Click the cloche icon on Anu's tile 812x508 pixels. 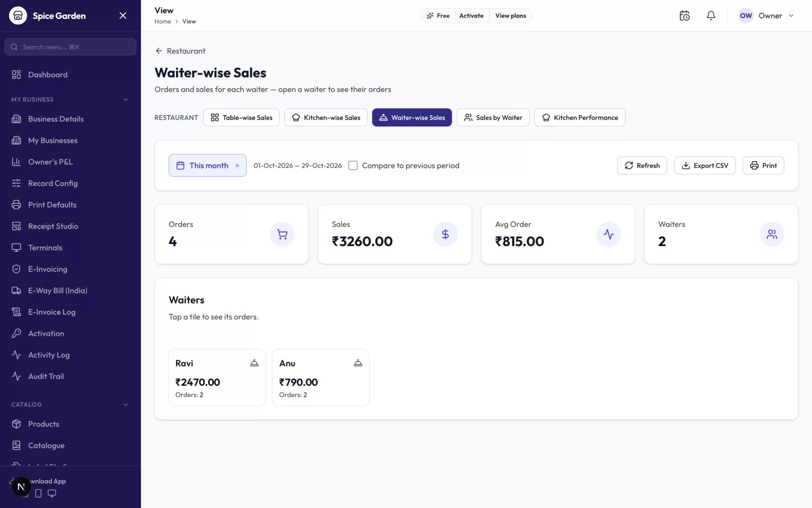click(x=358, y=363)
